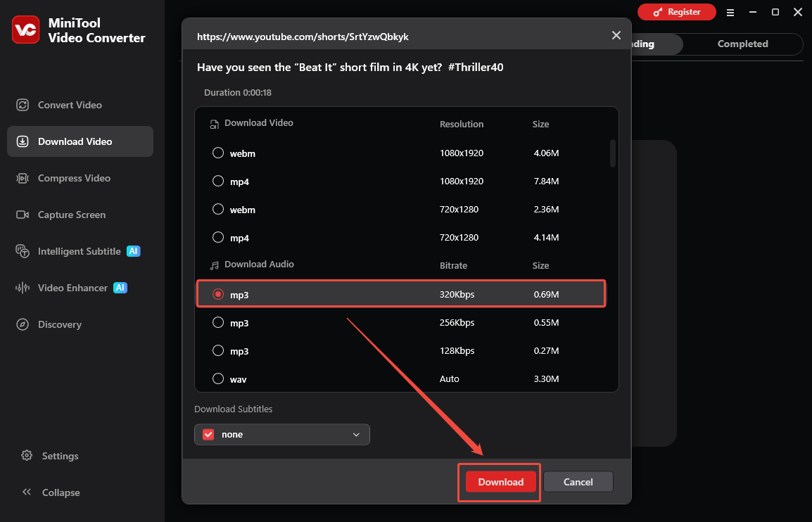
Task: Open the Download Video menu item
Action: (80, 141)
